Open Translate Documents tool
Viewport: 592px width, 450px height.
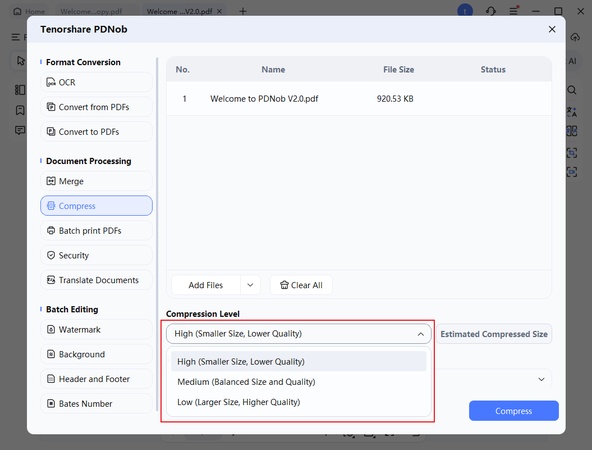coord(96,280)
